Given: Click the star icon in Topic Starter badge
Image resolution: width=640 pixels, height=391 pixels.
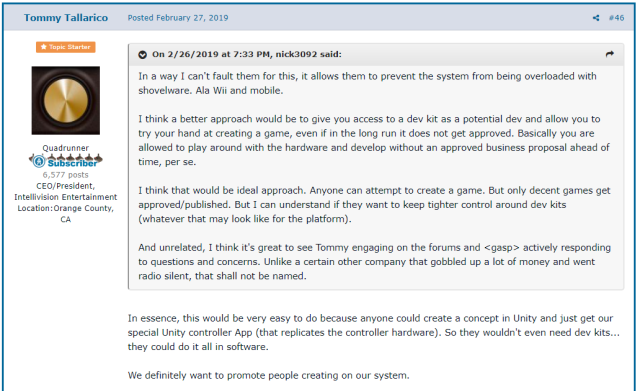Looking at the screenshot, I should (x=44, y=47).
